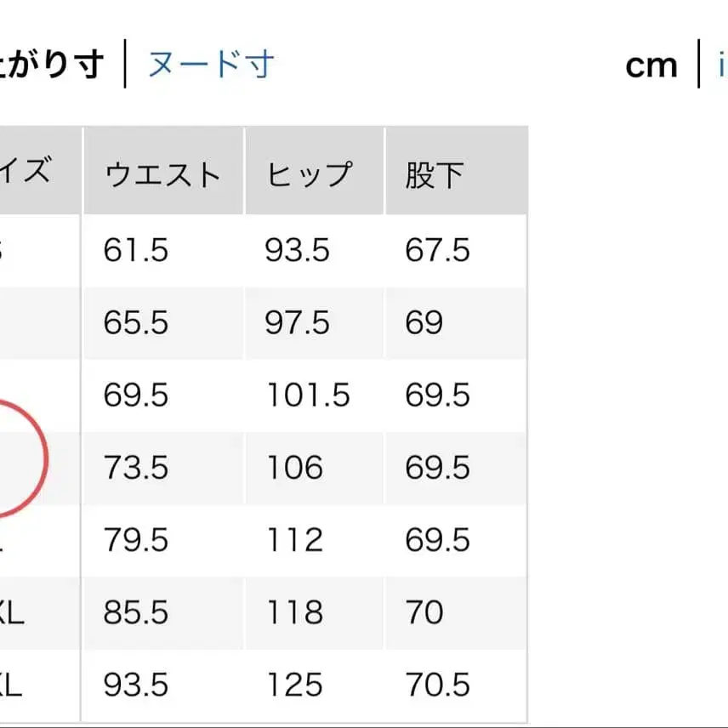Select the hip value 106
728x728 pixels.
point(294,468)
